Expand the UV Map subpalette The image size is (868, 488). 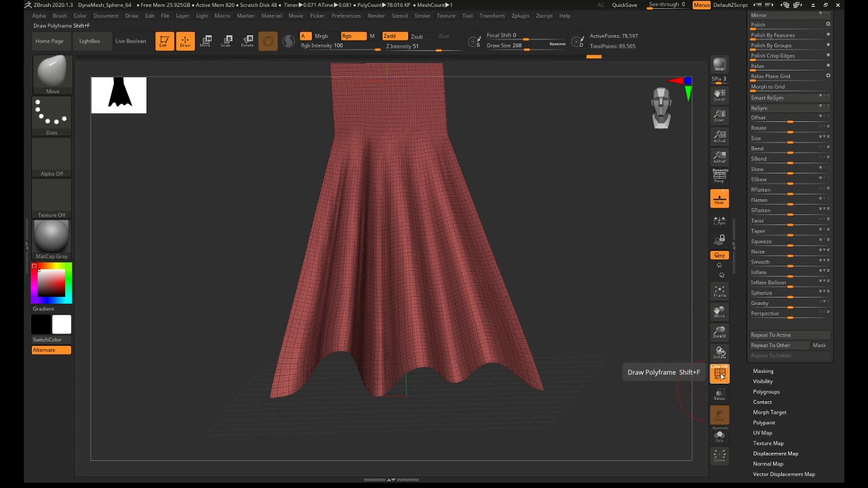(x=762, y=432)
